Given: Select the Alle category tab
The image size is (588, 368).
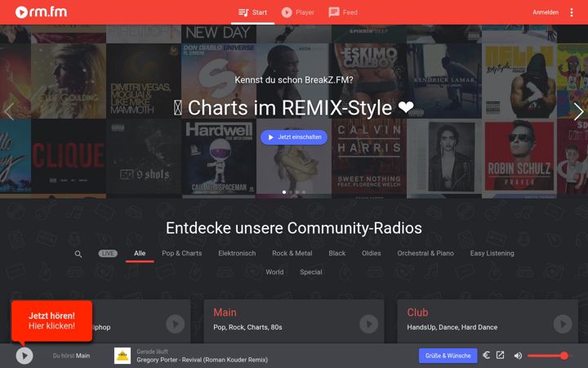Looking at the screenshot, I should click(140, 254).
